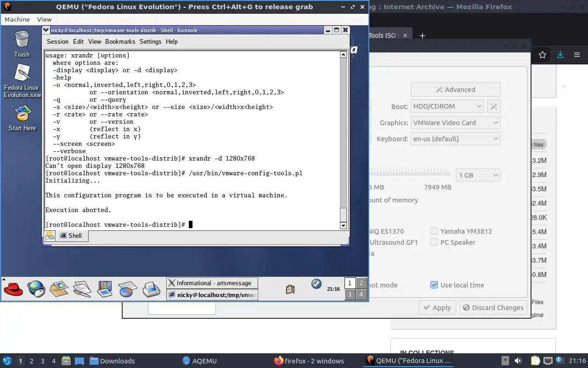Click the Konsole scrollbar down arrow

pos(343,225)
